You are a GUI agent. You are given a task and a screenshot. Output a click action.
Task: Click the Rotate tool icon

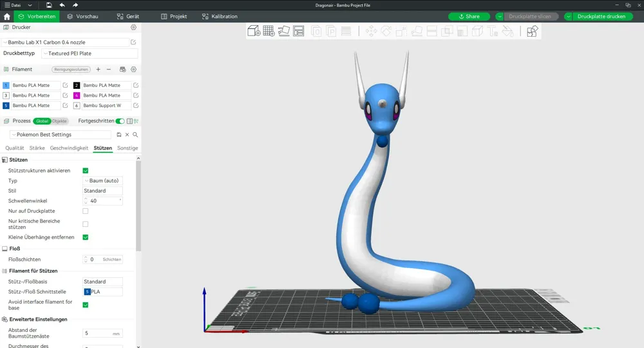[386, 31]
